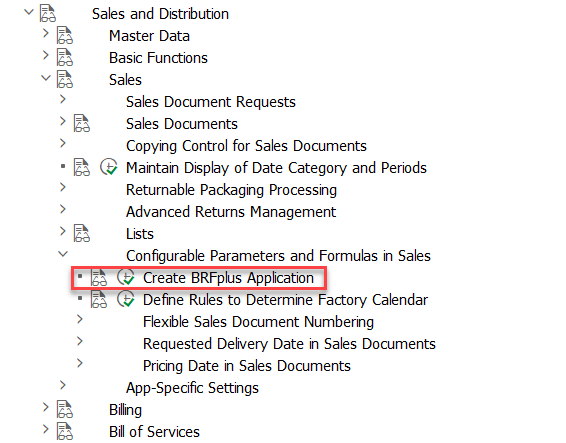The width and height of the screenshot is (566, 443).
Task: Open documentation icon for Billing
Action: tap(65, 409)
